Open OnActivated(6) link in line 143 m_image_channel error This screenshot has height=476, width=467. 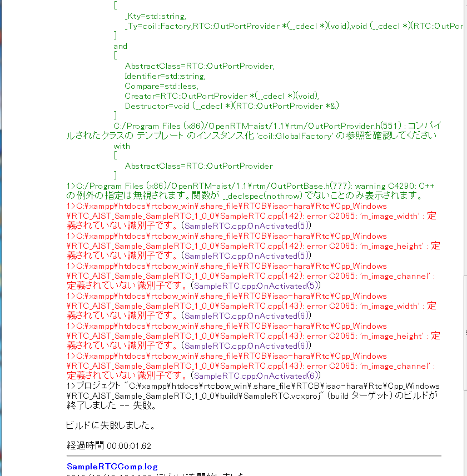256,376
